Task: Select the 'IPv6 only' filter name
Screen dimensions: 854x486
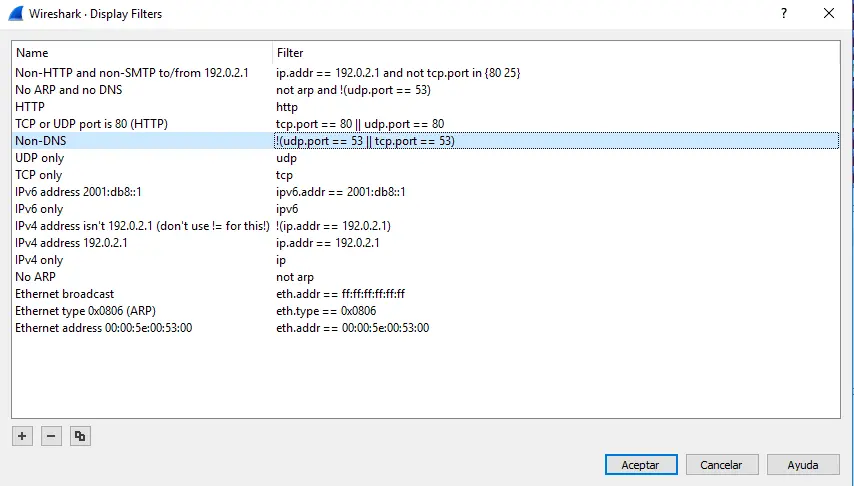Action: (39, 209)
